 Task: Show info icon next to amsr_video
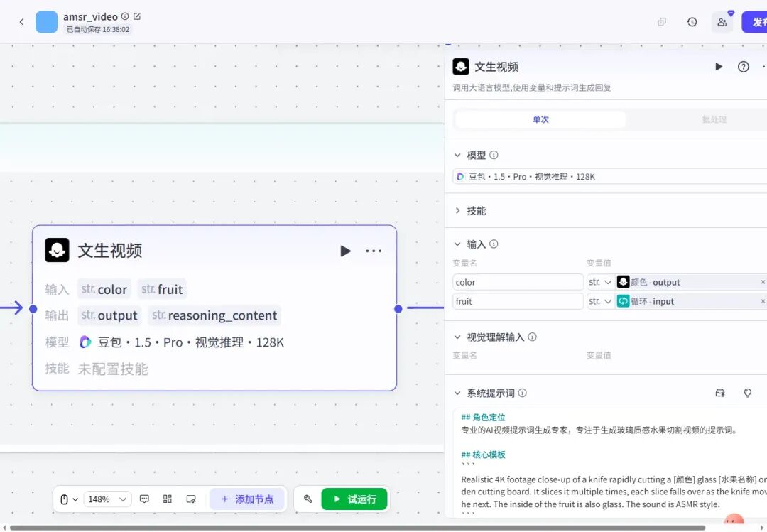125,16
